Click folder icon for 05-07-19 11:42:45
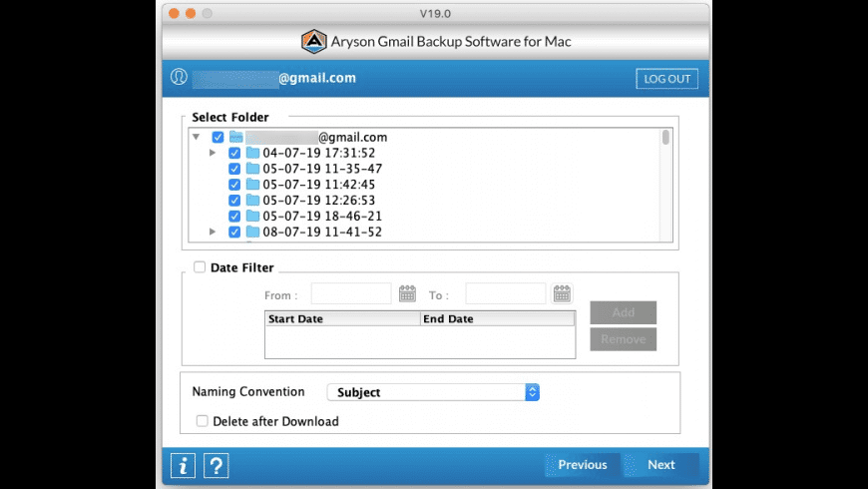868x489 pixels. pos(253,184)
